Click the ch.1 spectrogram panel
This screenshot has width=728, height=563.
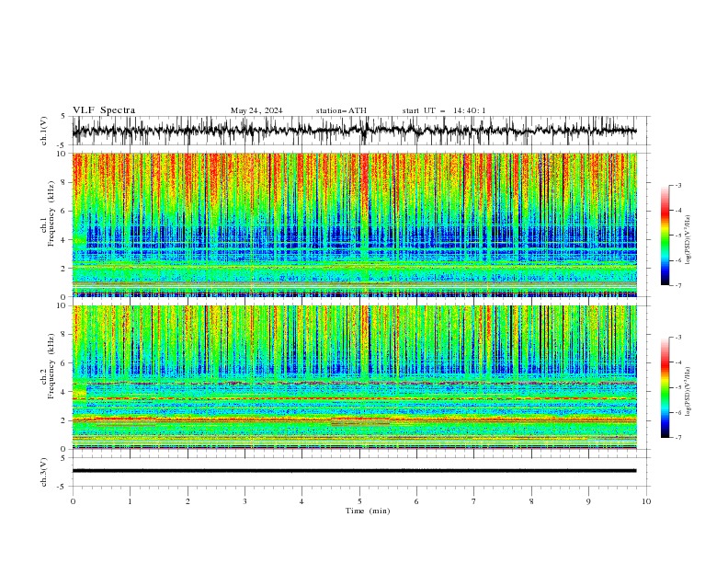(355, 224)
